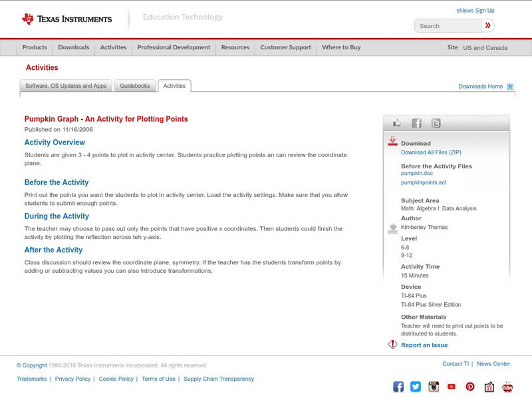The height and width of the screenshot is (398, 532).
Task: Click the Education Technology header text
Action: [183, 17]
